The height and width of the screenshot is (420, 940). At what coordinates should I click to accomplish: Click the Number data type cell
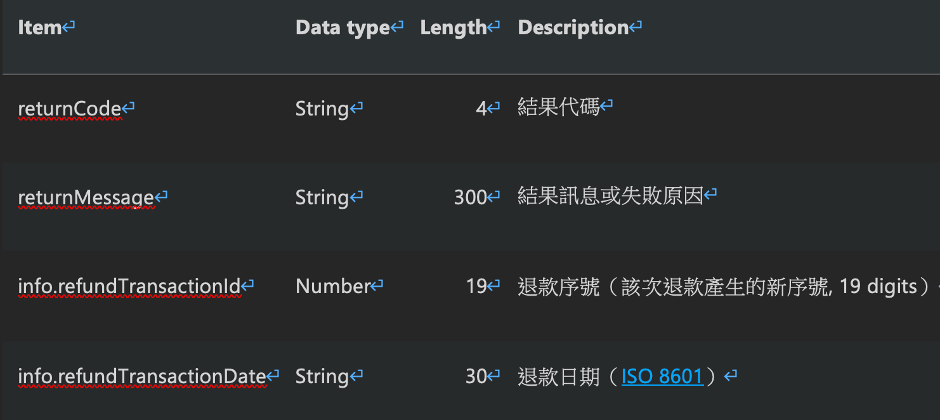[332, 287]
